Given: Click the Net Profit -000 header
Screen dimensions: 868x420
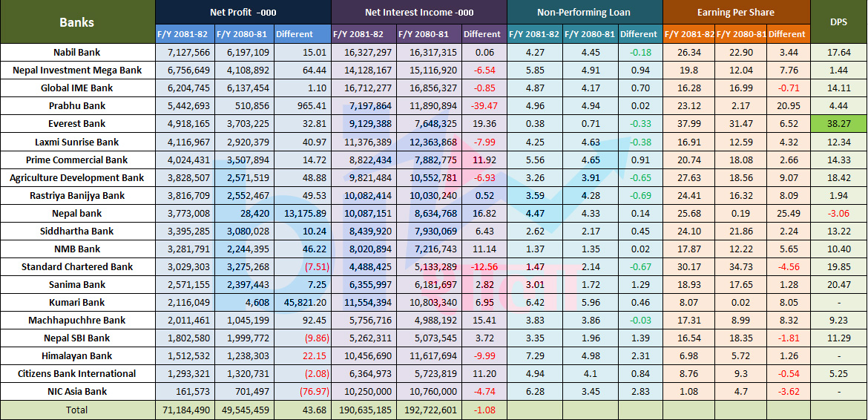Looking at the screenshot, I should tap(243, 12).
